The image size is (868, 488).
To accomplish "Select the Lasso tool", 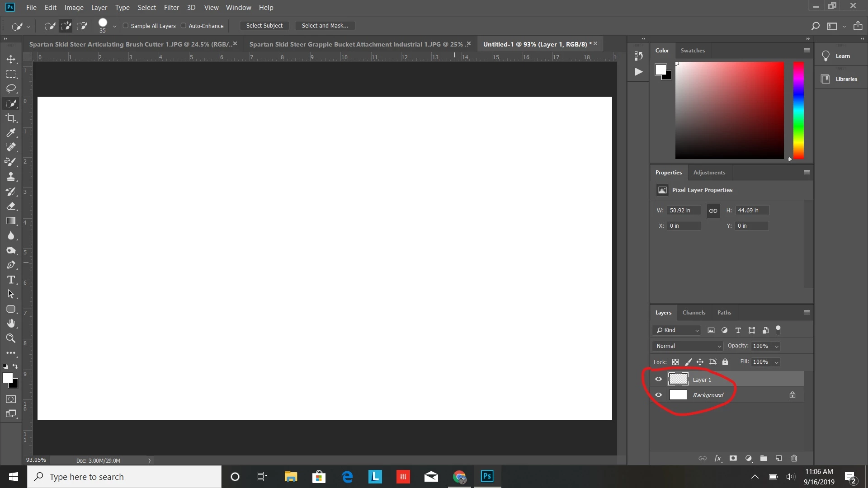I will pyautogui.click(x=11, y=89).
